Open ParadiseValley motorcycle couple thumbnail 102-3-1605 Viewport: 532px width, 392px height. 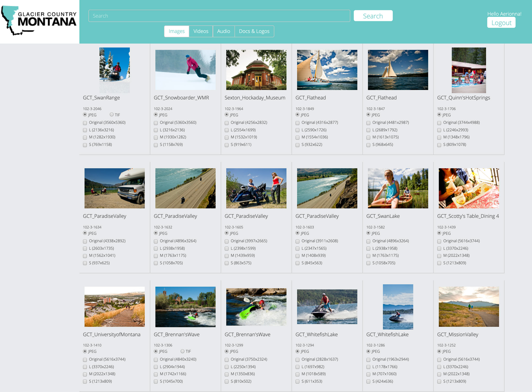click(x=256, y=188)
